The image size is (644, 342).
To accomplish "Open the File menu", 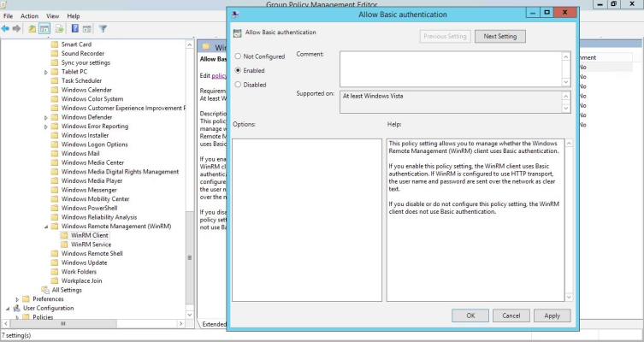I will coord(9,16).
